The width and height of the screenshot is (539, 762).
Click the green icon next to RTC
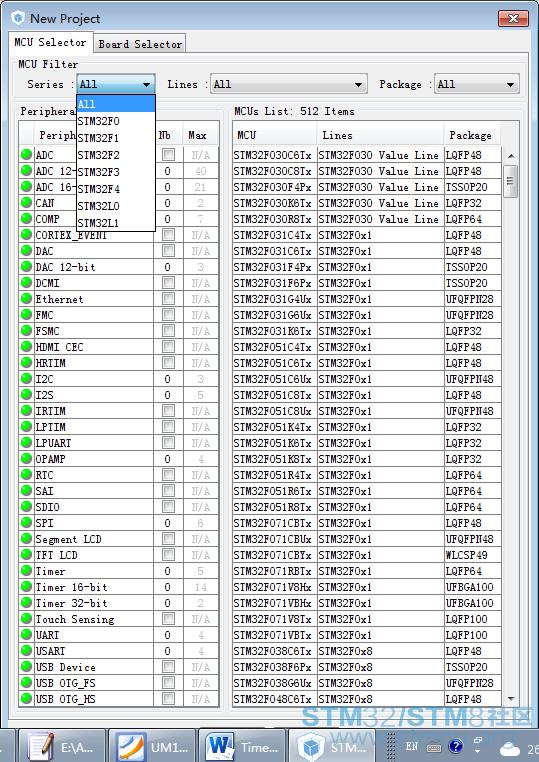tap(26, 475)
